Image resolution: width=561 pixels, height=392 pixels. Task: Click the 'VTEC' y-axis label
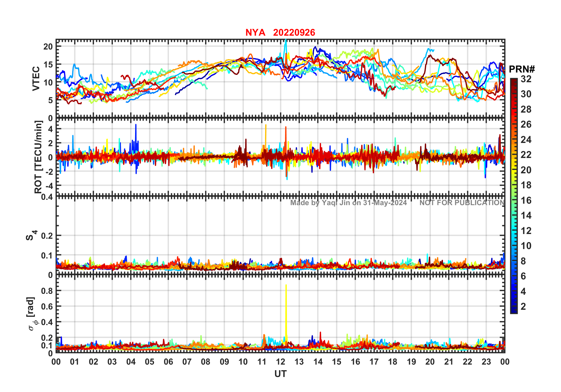pyautogui.click(x=36, y=78)
